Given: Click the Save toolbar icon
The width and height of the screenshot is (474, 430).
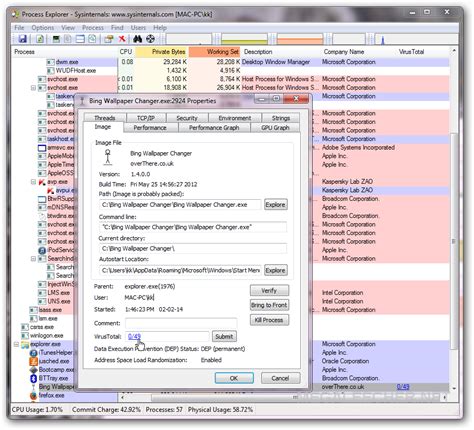Looking at the screenshot, I should pos(22,39).
